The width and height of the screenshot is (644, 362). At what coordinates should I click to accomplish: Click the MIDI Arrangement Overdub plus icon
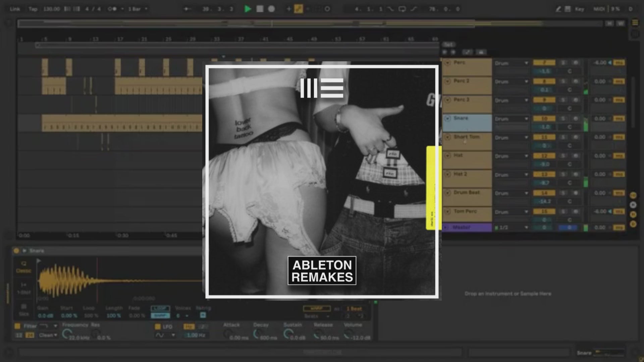(288, 9)
